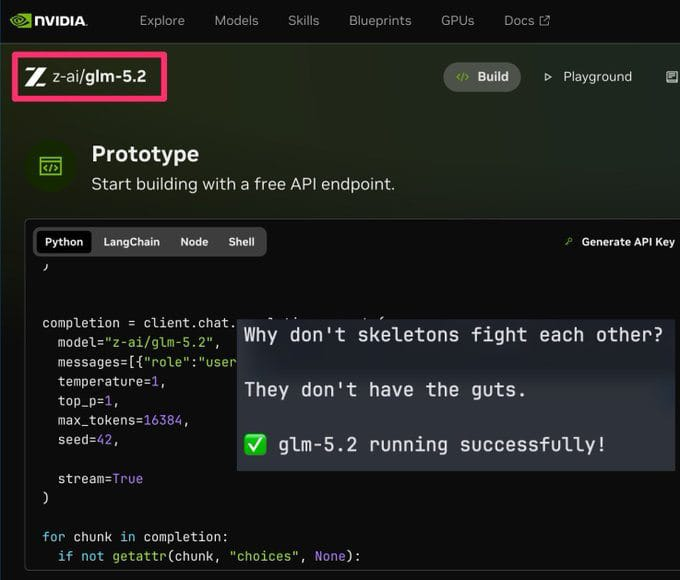Switch to the Node code tab

(x=194, y=242)
